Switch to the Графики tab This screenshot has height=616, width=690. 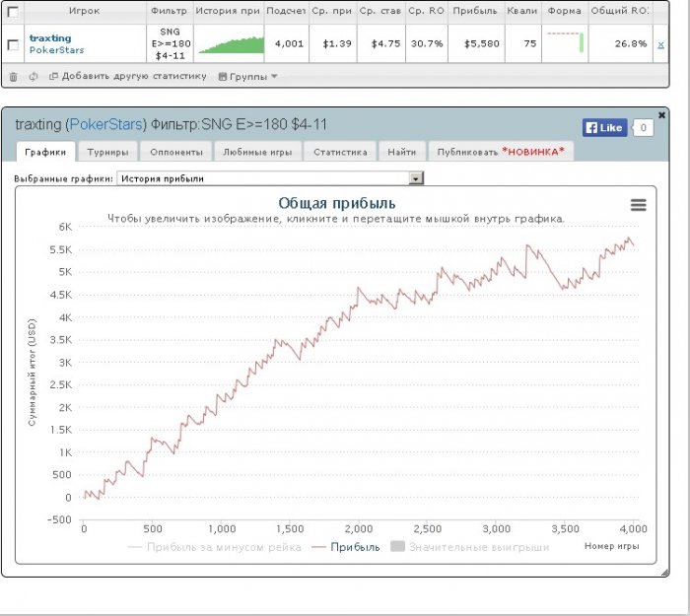45,152
